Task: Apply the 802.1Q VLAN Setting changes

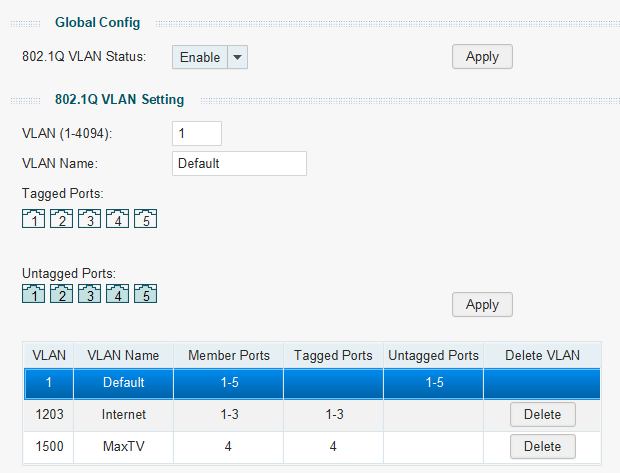Action: click(482, 304)
